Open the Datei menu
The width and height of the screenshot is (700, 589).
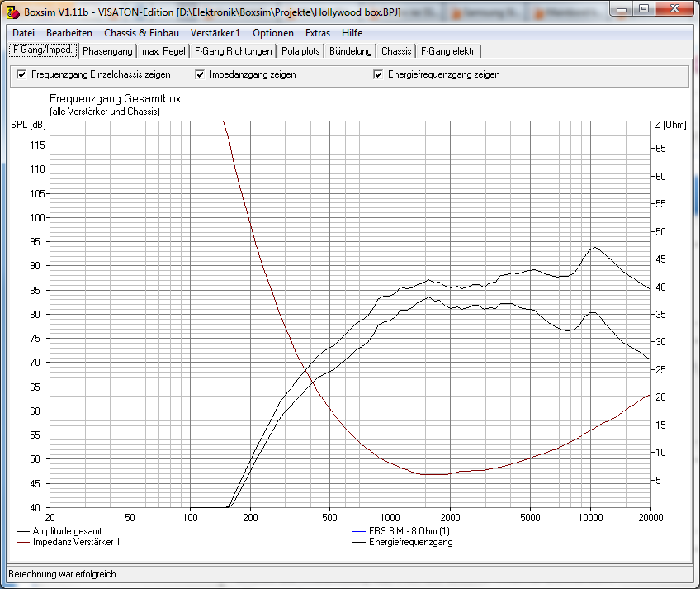coord(23,33)
